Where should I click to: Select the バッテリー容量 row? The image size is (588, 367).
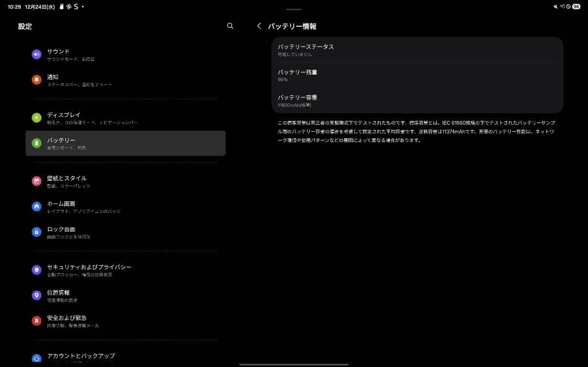pos(416,101)
